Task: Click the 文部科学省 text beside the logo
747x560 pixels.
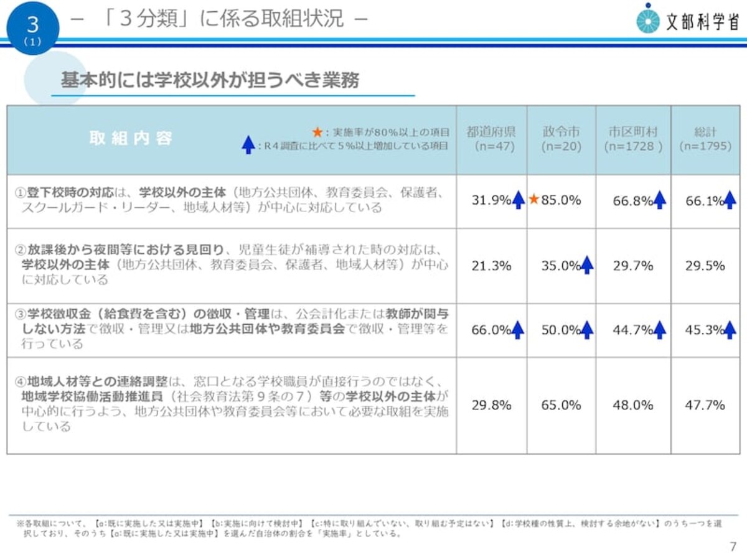Action: click(702, 21)
